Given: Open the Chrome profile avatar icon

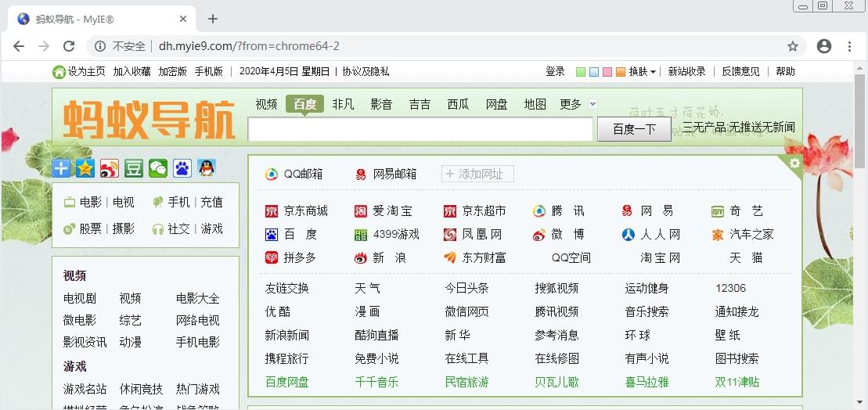Looking at the screenshot, I should (x=823, y=46).
